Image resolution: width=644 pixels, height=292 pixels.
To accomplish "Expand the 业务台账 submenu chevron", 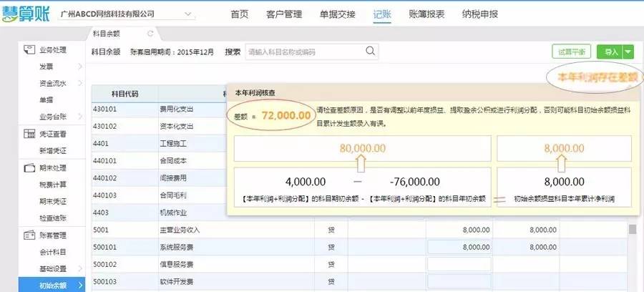I will tap(79, 117).
